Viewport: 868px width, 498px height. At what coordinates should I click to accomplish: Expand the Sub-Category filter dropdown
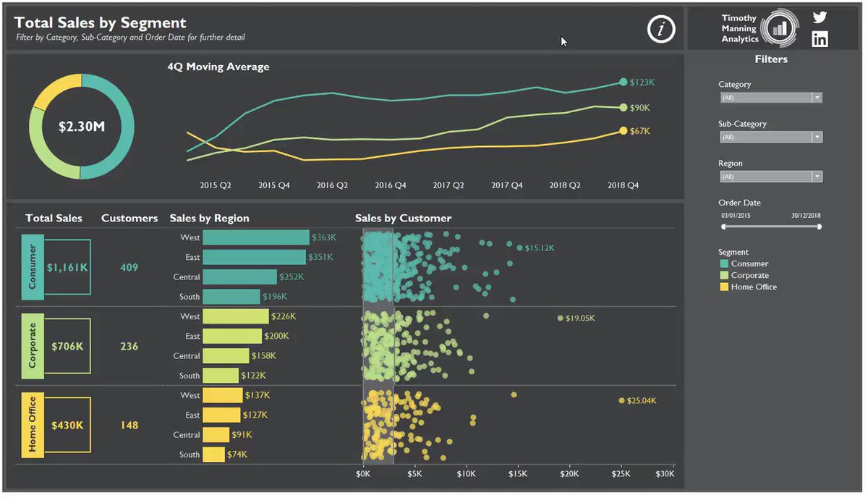(x=817, y=138)
